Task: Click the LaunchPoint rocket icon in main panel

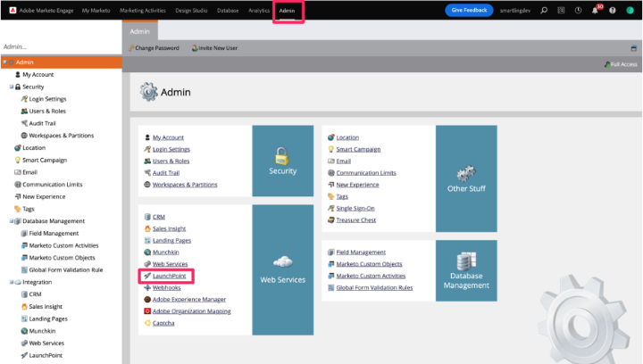Action: pos(147,276)
